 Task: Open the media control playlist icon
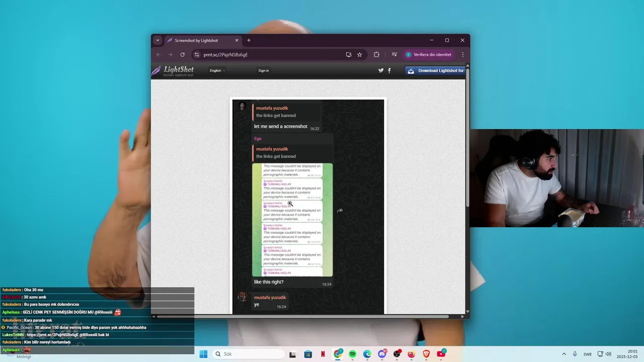[394, 54]
